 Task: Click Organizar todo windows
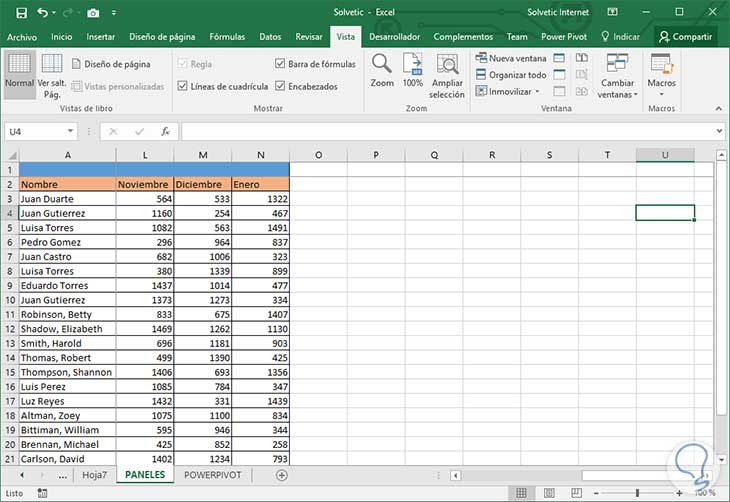coord(511,75)
